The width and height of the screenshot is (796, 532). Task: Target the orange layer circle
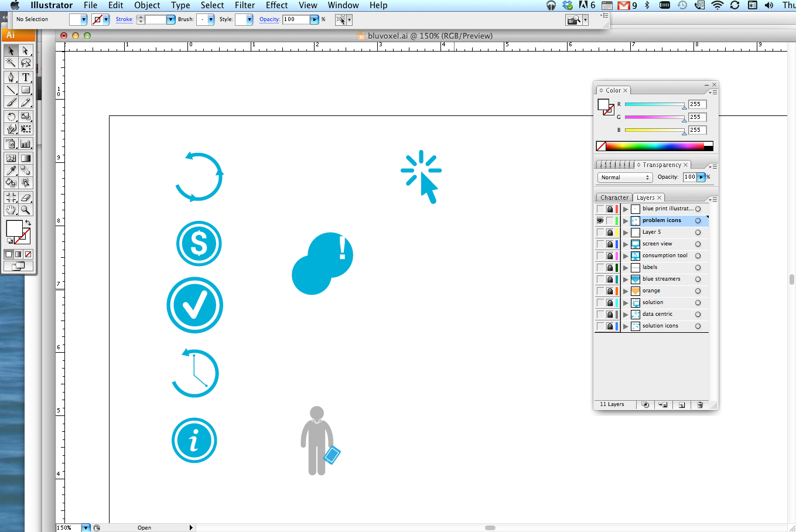tap(698, 291)
